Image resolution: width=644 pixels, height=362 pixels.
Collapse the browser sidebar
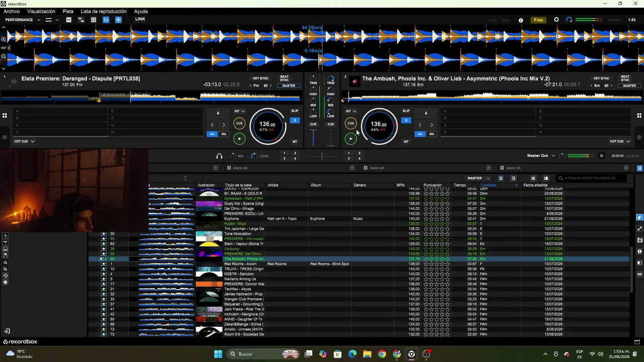7,331
